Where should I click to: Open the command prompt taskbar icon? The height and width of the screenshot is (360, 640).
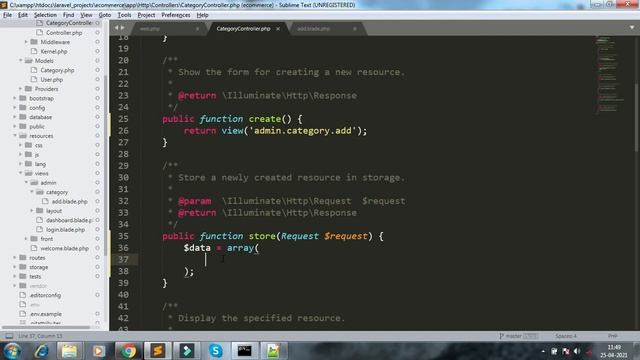[244, 351]
